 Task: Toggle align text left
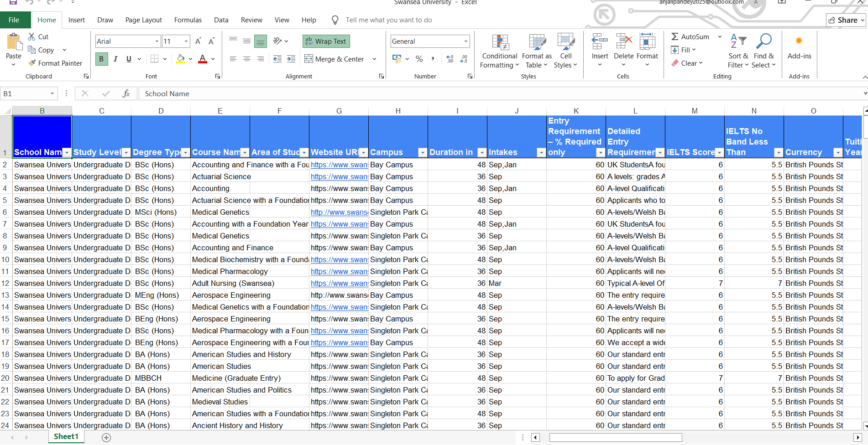pyautogui.click(x=233, y=59)
